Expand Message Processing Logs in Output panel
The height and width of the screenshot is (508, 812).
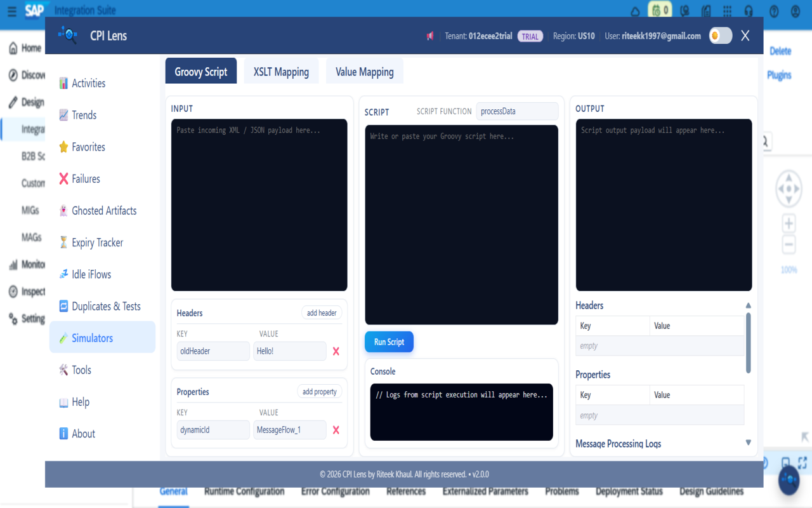749,443
